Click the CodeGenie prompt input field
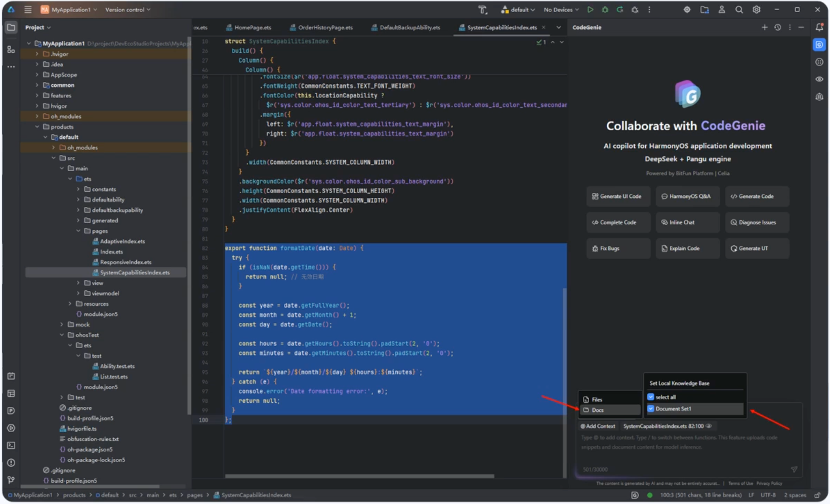 click(x=688, y=442)
